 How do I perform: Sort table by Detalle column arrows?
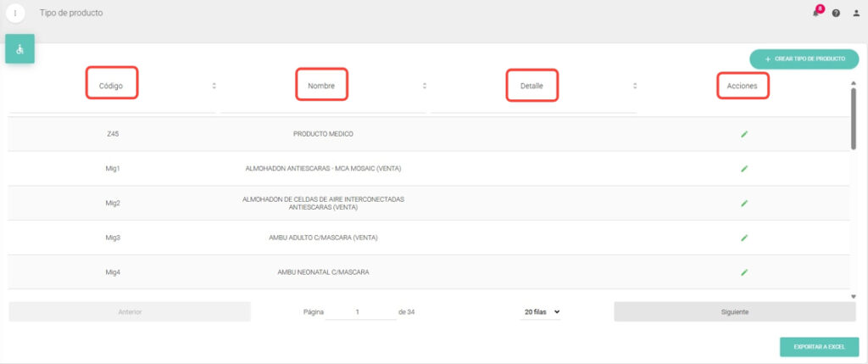pyautogui.click(x=635, y=86)
